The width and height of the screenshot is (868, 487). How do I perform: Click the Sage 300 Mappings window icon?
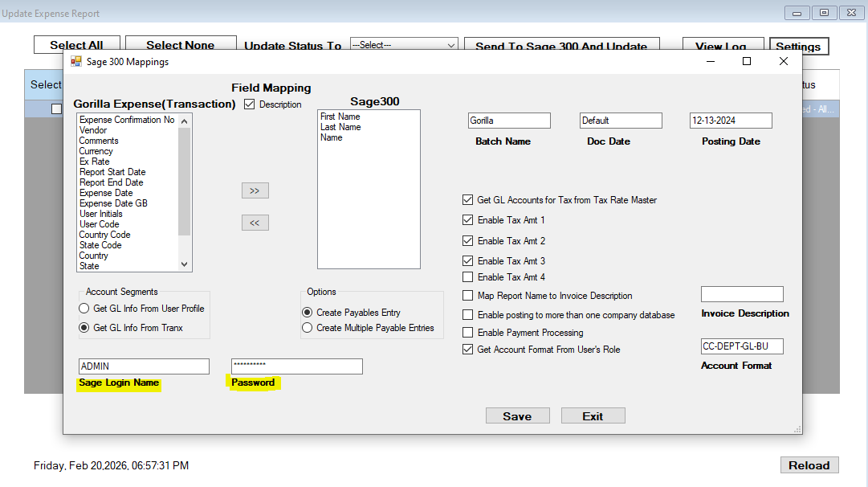coord(75,62)
